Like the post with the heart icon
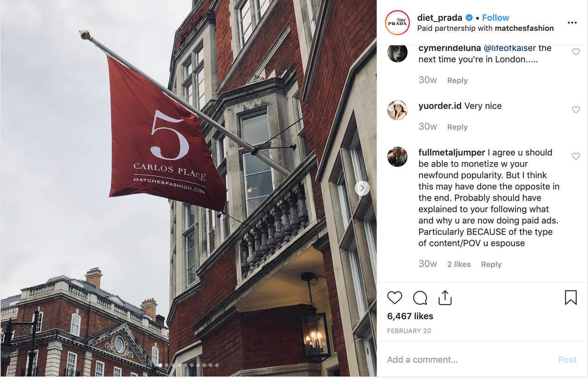The image size is (588, 379). [x=395, y=298]
